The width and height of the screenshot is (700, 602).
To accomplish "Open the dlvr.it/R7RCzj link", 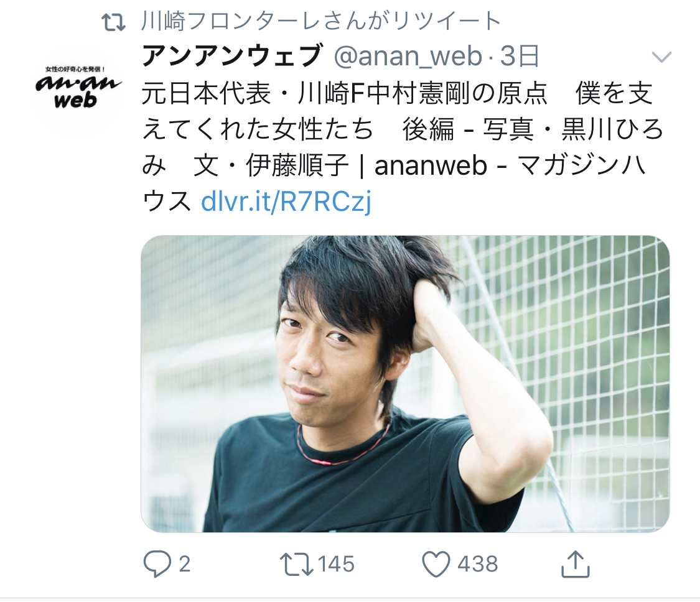I will click(x=286, y=201).
